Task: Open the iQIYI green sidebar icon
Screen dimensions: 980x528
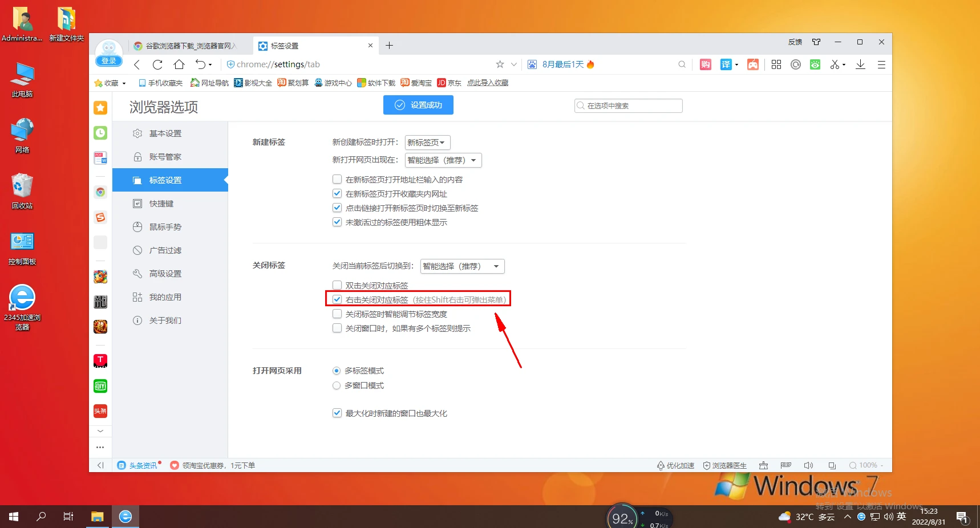Action: (100, 386)
